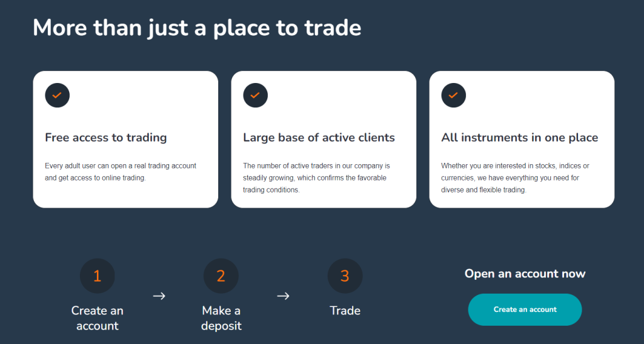This screenshot has height=344, width=644.
Task: Click the description about stocks, indices or currencies
Action: tap(515, 178)
